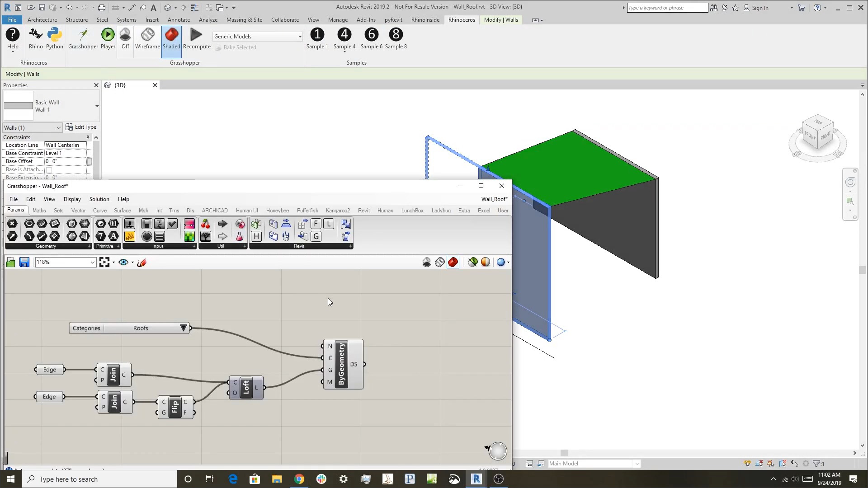Screen dimensions: 868x488
Task: Select the Point parameter icon in Geometry
Action: [12, 223]
